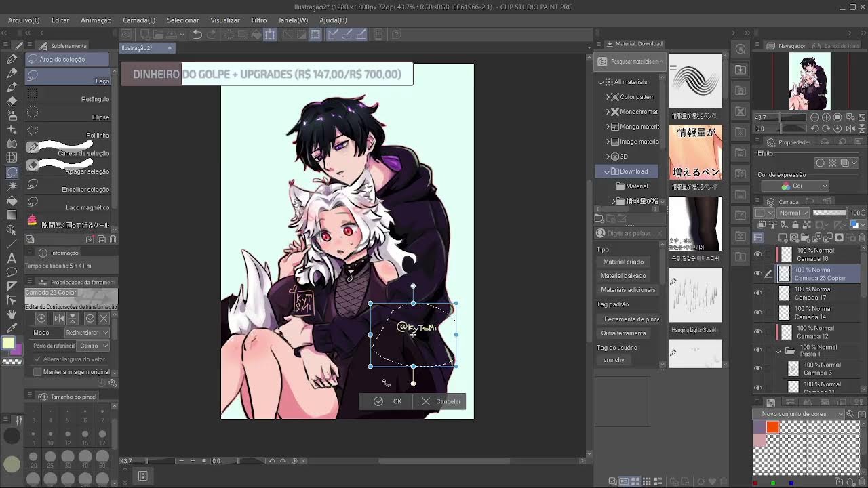Confirm transform with OK button
Viewport: 868px width, 488px height.
pos(389,401)
